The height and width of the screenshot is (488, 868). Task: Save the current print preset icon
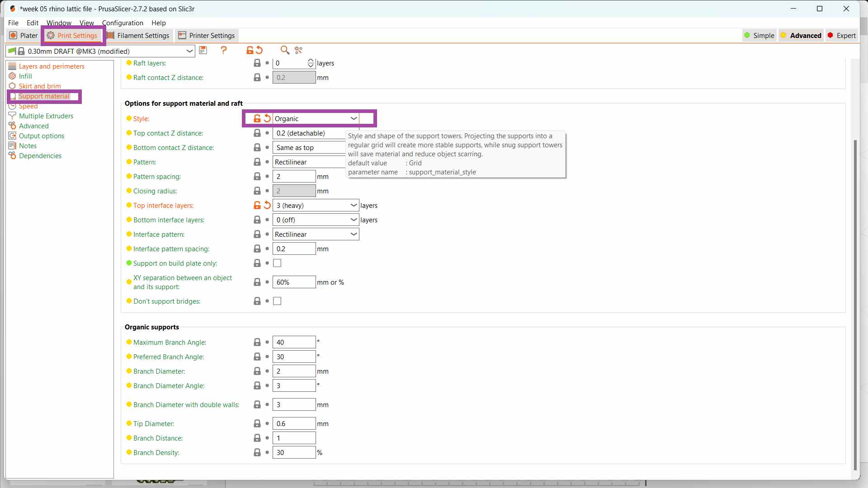coord(203,50)
